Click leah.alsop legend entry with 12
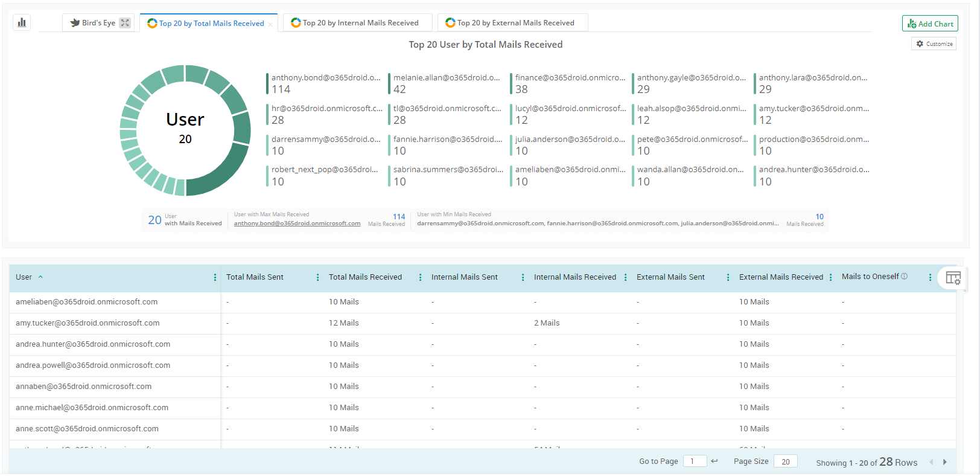 [x=689, y=114]
